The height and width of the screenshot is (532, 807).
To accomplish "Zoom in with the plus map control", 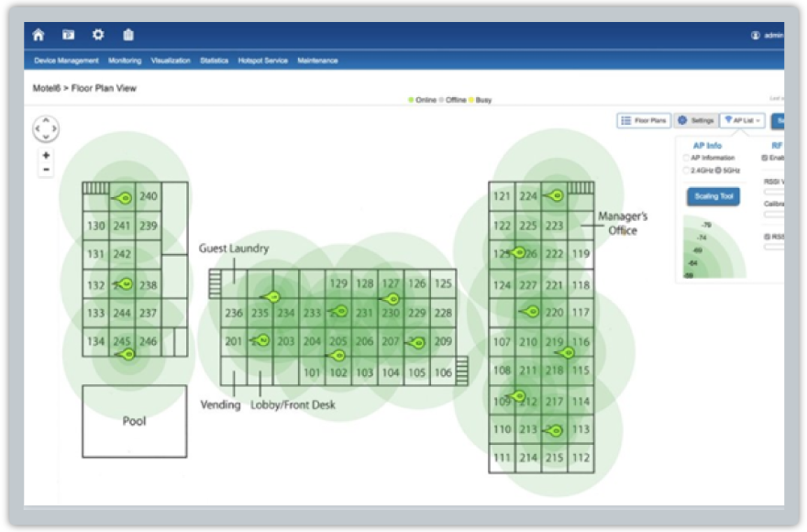I will (x=46, y=155).
